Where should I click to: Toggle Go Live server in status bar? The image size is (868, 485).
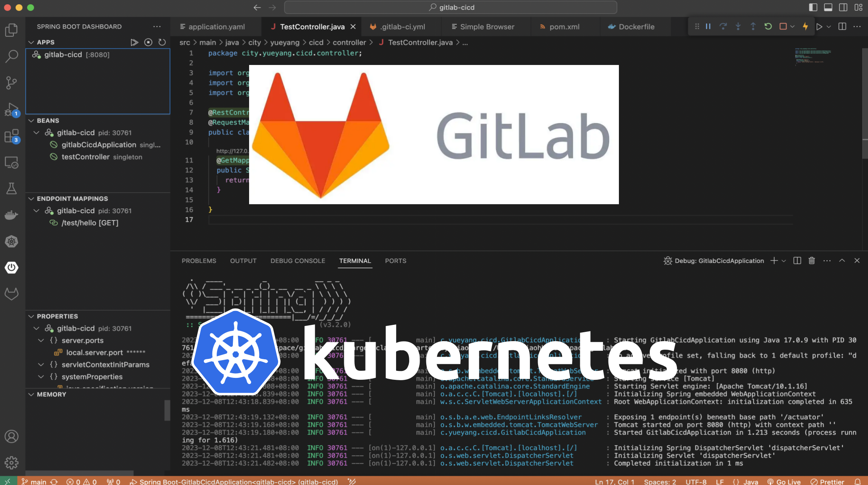pos(784,482)
